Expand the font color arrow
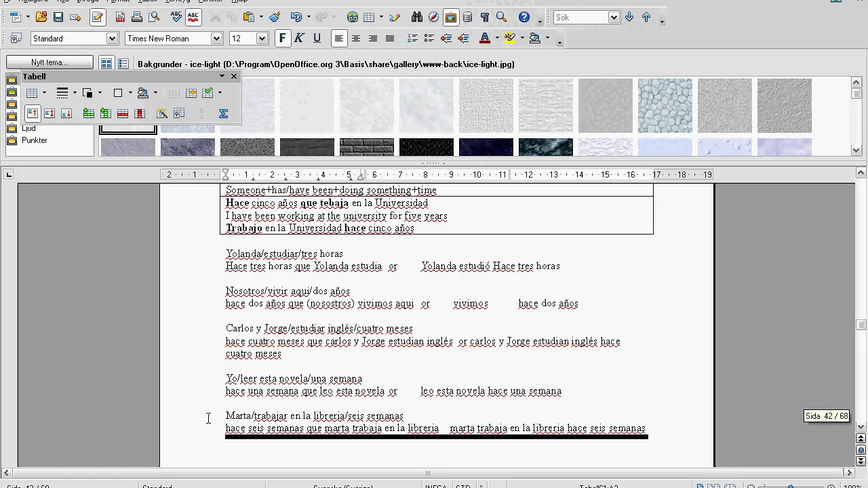This screenshot has width=868, height=488. point(496,39)
